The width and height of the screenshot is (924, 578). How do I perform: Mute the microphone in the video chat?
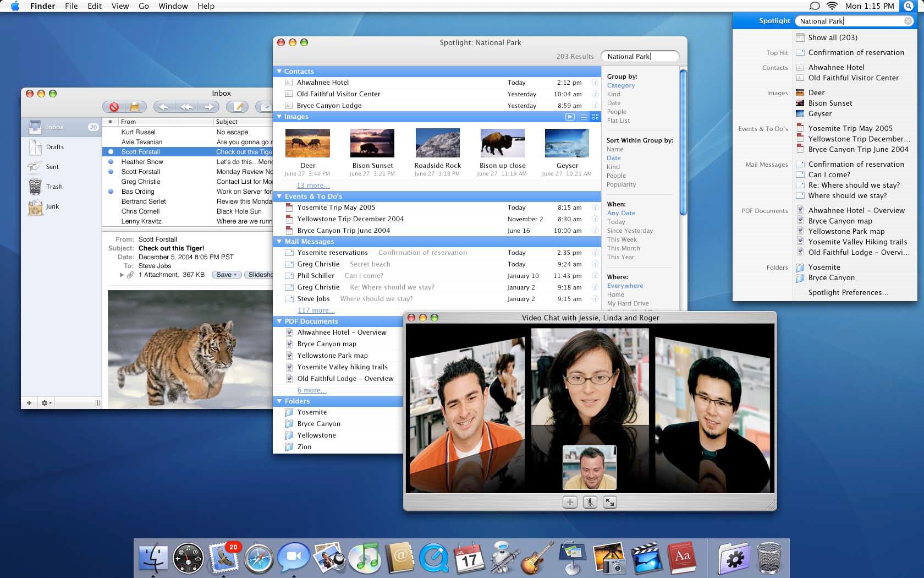590,502
